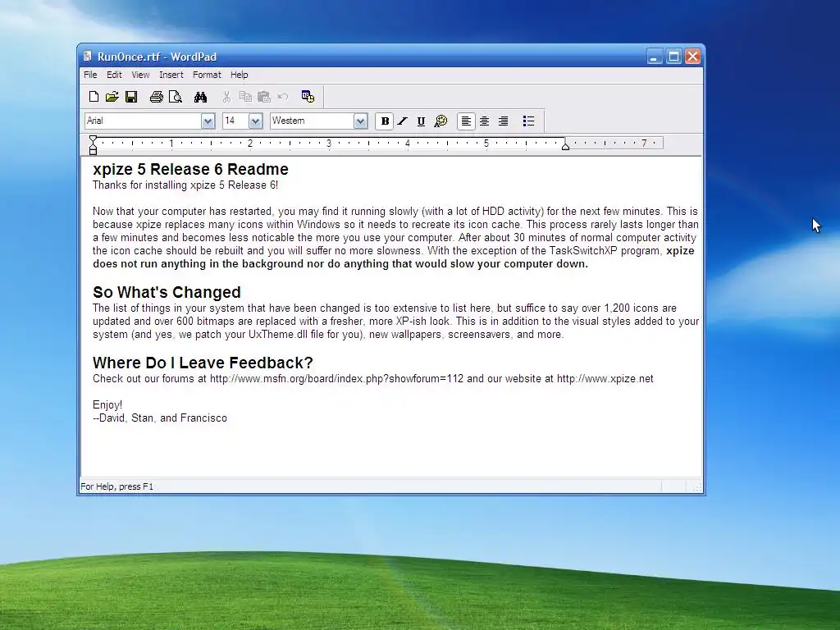Click the 'So What's Changed' heading
Image resolution: width=840 pixels, height=630 pixels.
(x=167, y=293)
